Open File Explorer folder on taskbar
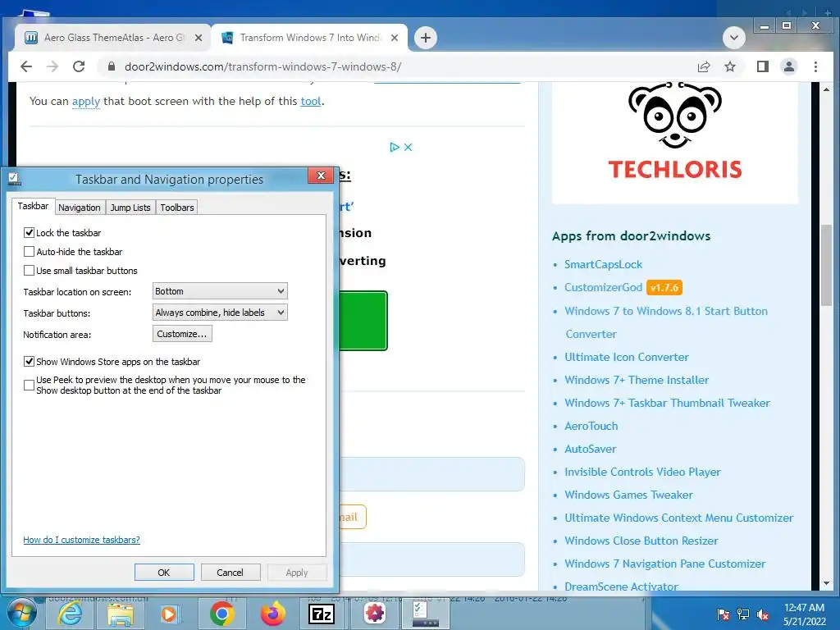Image resolution: width=840 pixels, height=630 pixels. (121, 614)
